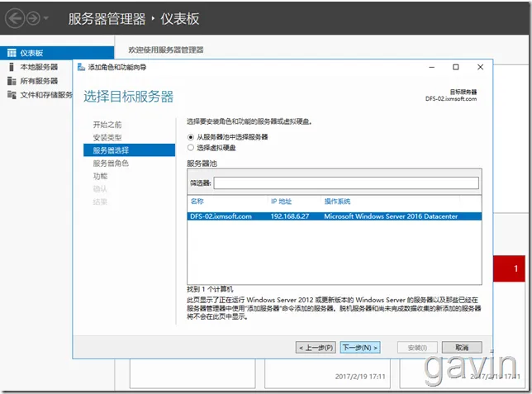532x394 pixels.
Task: Click the 取消 cancel button
Action: pos(462,348)
